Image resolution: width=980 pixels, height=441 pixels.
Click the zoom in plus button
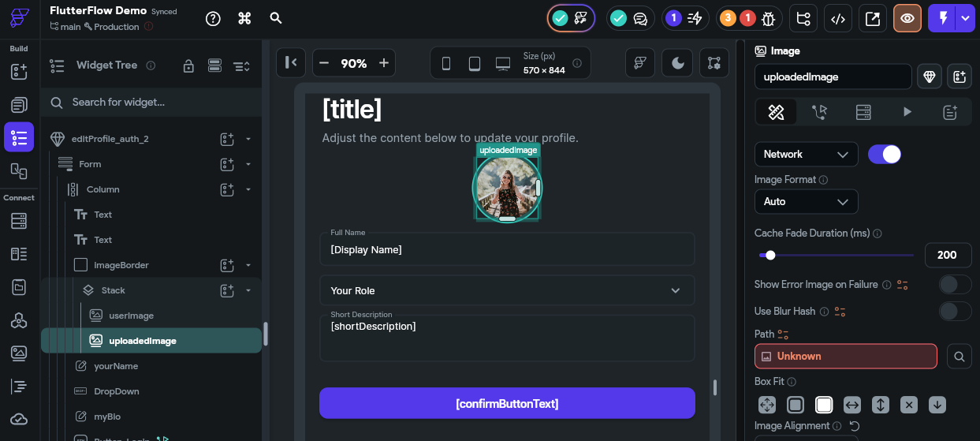384,63
